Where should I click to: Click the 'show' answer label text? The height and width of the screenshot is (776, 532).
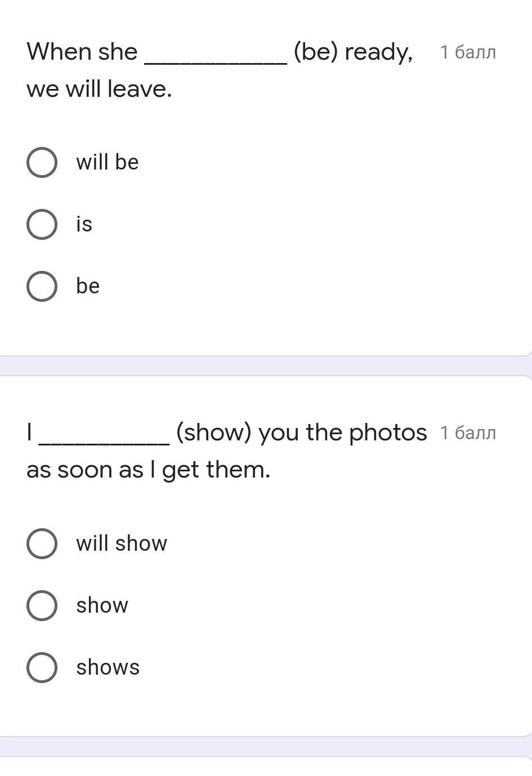102,605
